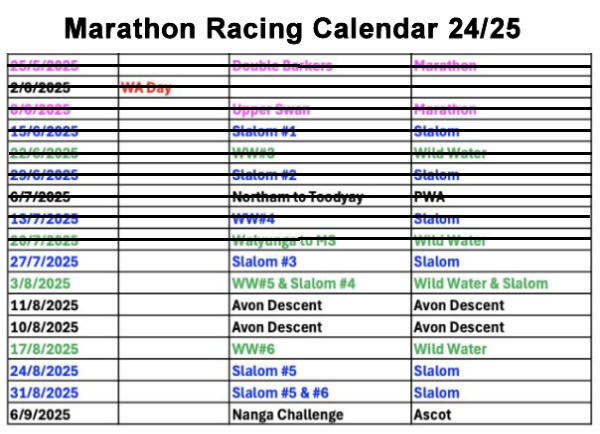Click the WW#5 & Slalom #4 event
The width and height of the screenshot is (600, 434).
point(293,283)
